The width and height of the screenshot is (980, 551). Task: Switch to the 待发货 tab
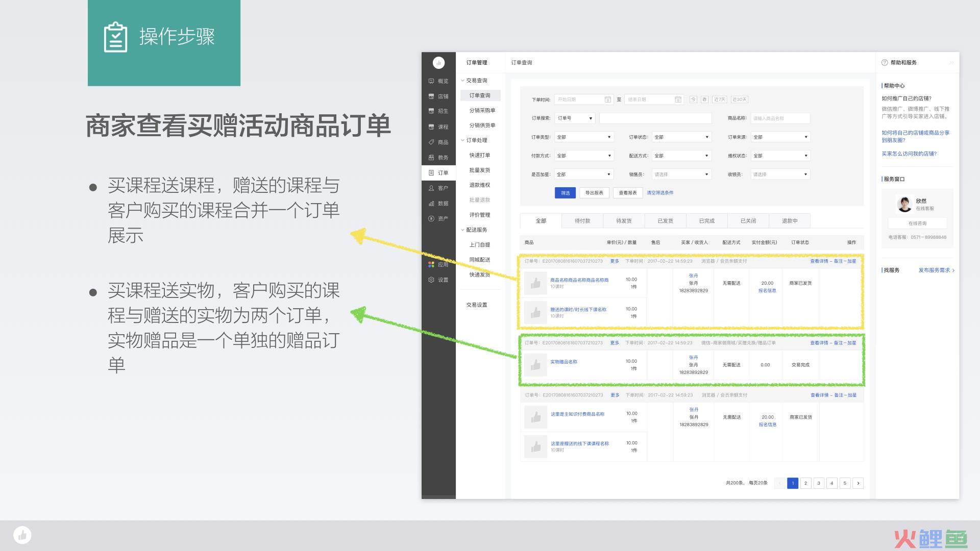(624, 221)
